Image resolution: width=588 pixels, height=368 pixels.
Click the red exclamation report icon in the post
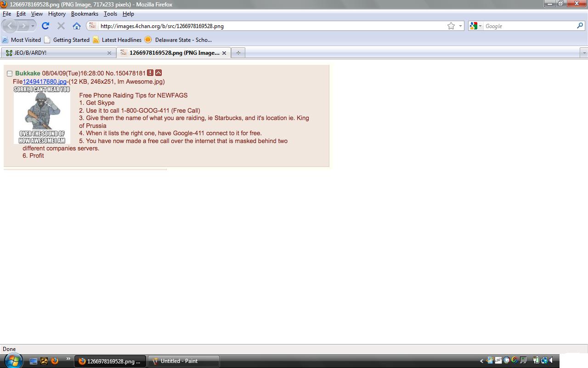click(x=150, y=73)
